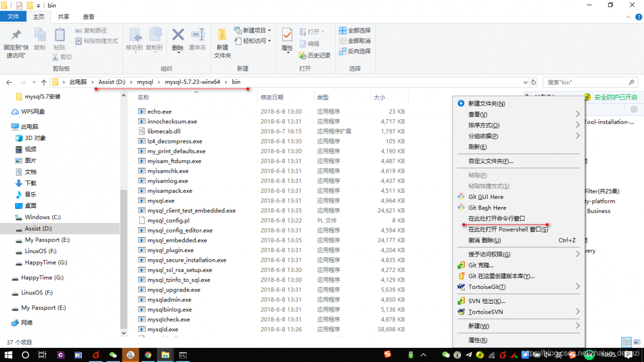Open the 轻松访问 dropdown
This screenshot has height=362, width=644.
coord(253,41)
